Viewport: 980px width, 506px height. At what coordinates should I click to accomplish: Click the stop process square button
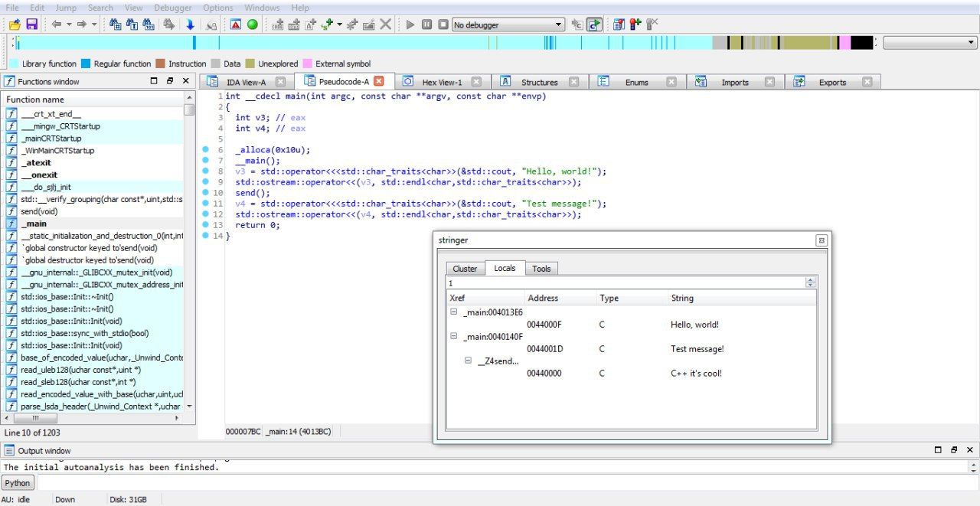tap(443, 24)
